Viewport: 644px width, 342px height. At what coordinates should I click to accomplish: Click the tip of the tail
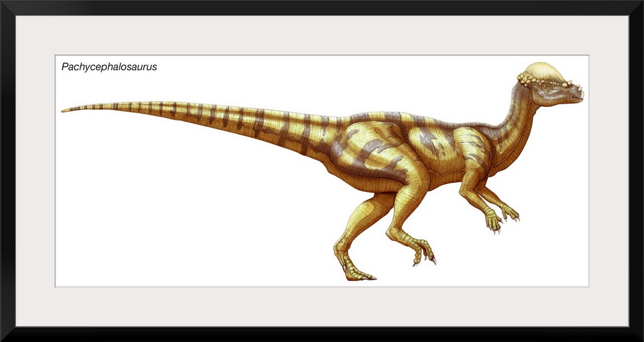[66, 110]
